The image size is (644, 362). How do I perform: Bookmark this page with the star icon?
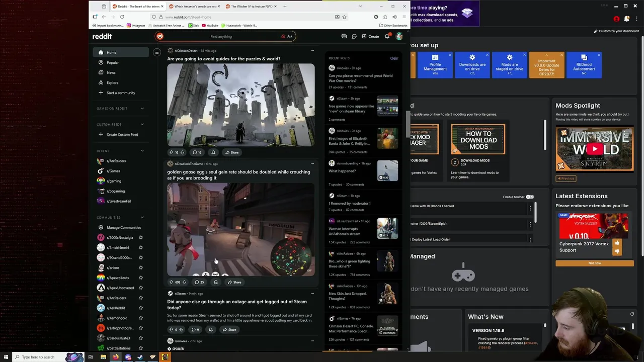pyautogui.click(x=344, y=17)
